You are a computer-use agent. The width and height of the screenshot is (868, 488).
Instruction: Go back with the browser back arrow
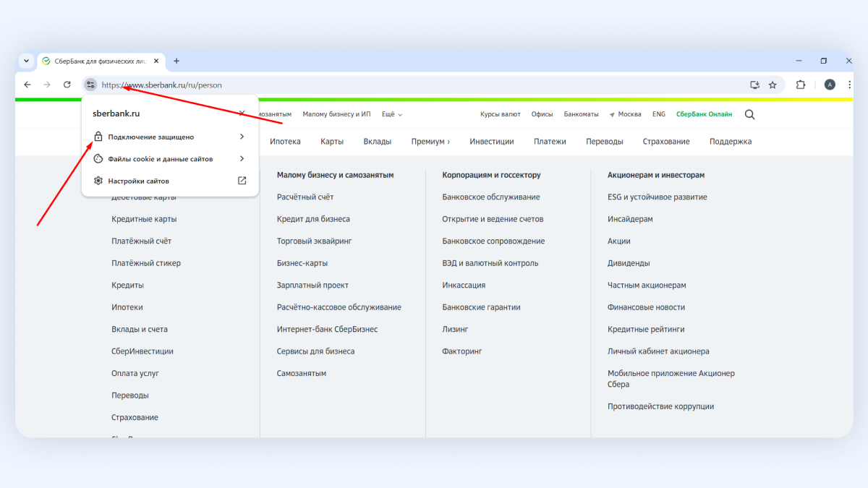[x=27, y=85]
